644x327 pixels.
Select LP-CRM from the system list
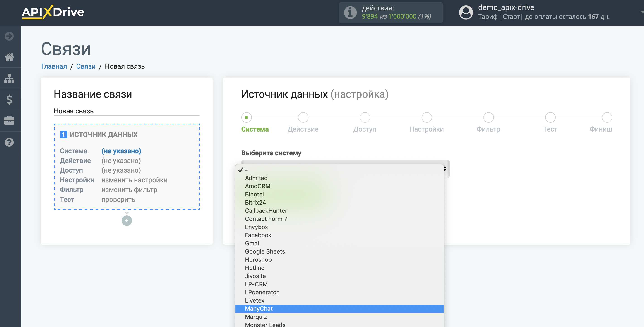[339, 284]
